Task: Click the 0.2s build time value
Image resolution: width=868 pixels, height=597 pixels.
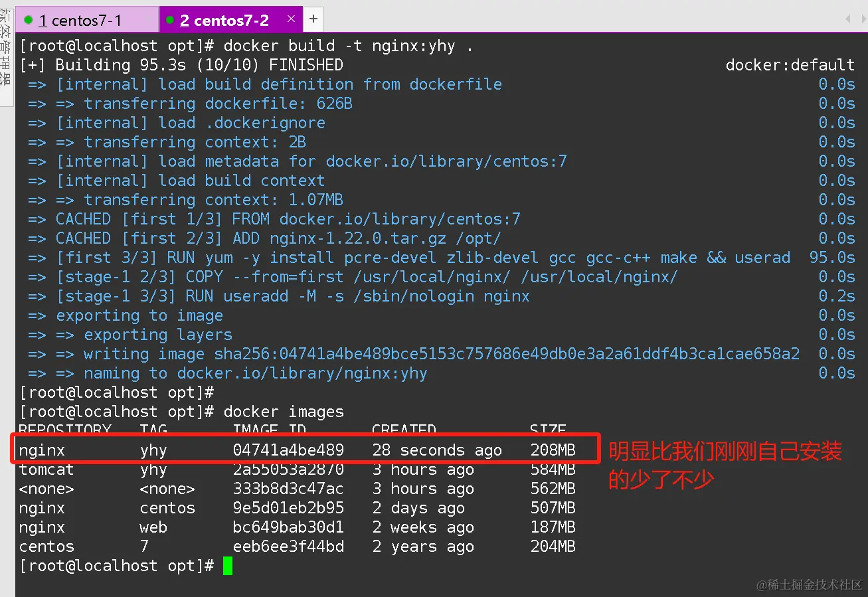Action: coord(837,296)
